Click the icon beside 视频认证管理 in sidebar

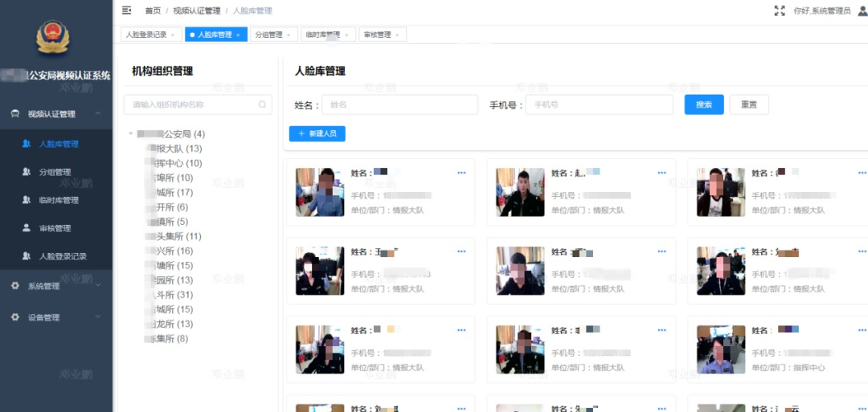(x=15, y=114)
